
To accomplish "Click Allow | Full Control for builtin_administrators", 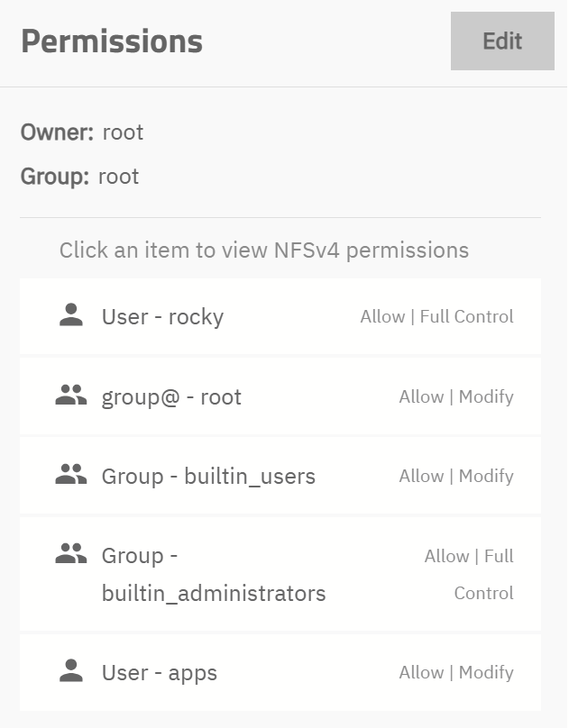I will [469, 574].
